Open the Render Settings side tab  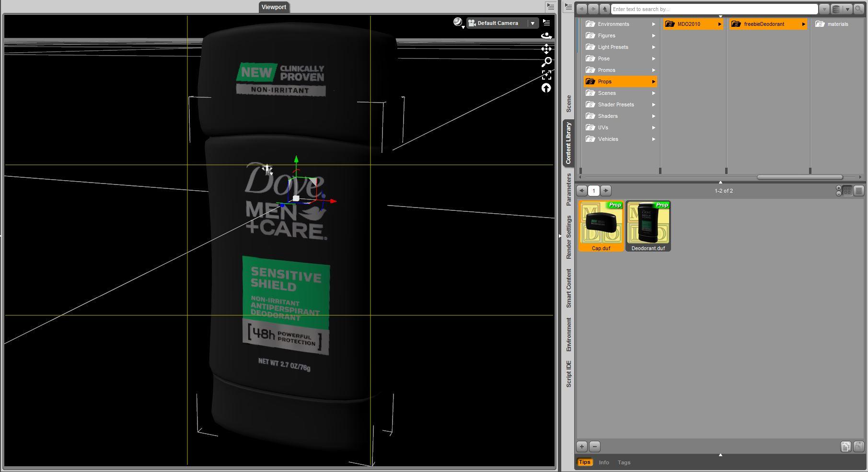pyautogui.click(x=569, y=237)
